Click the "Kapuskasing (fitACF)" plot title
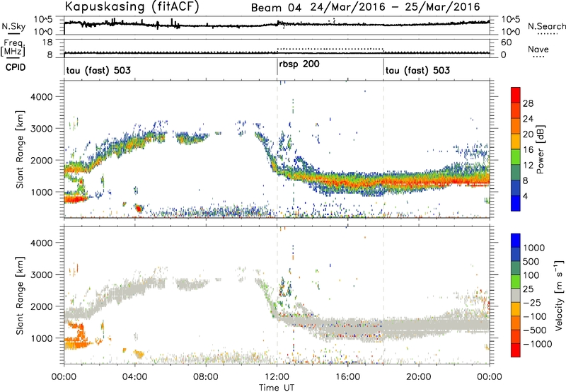Image resolution: width=566 pixels, height=392 pixels. tap(132, 6)
